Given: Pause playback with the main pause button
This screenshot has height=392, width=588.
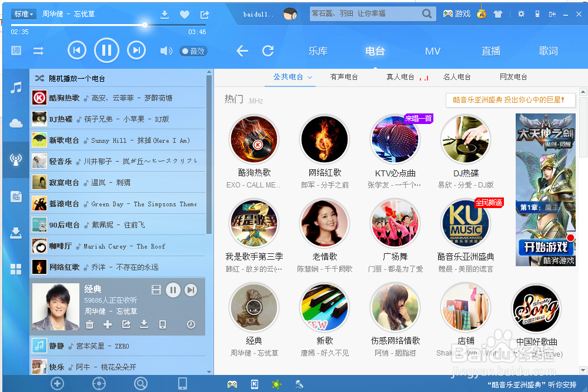Looking at the screenshot, I should [106, 50].
